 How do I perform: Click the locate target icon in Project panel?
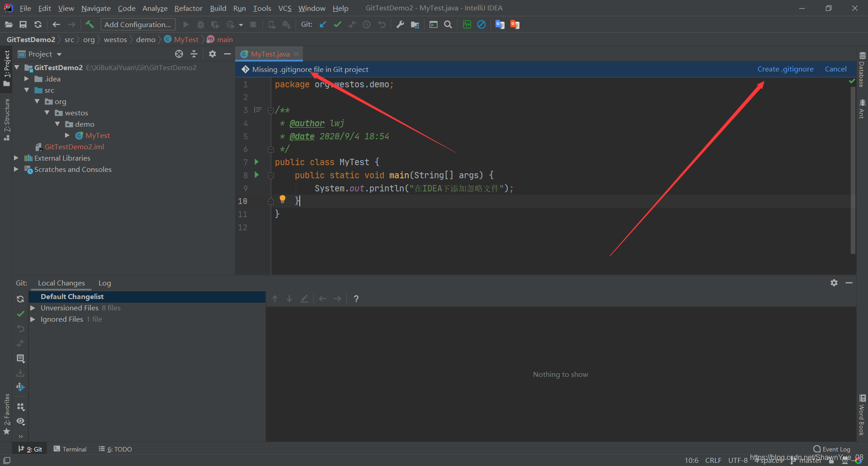point(179,54)
